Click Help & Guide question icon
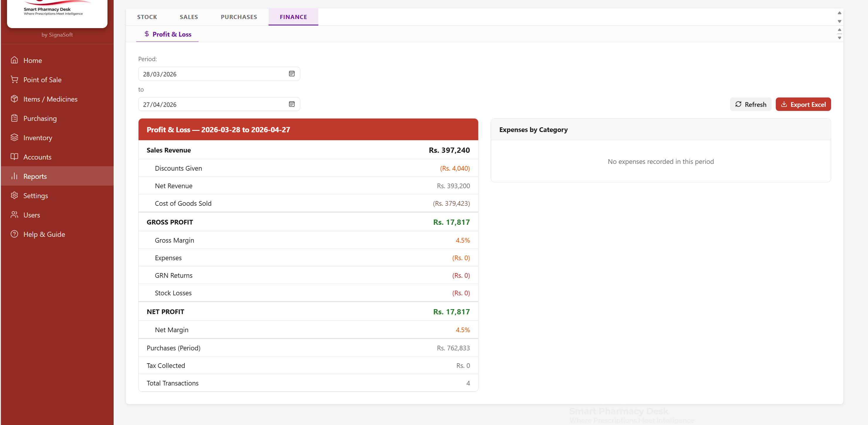Image resolution: width=868 pixels, height=425 pixels. point(14,234)
